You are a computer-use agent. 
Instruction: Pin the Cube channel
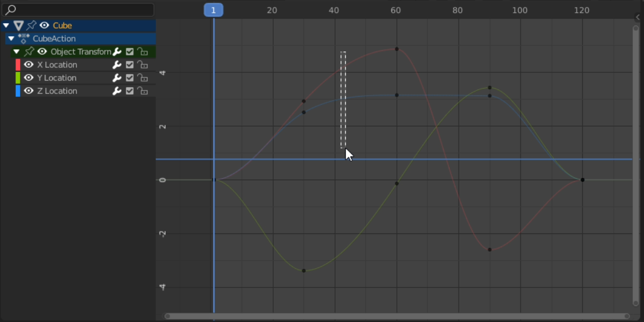31,25
